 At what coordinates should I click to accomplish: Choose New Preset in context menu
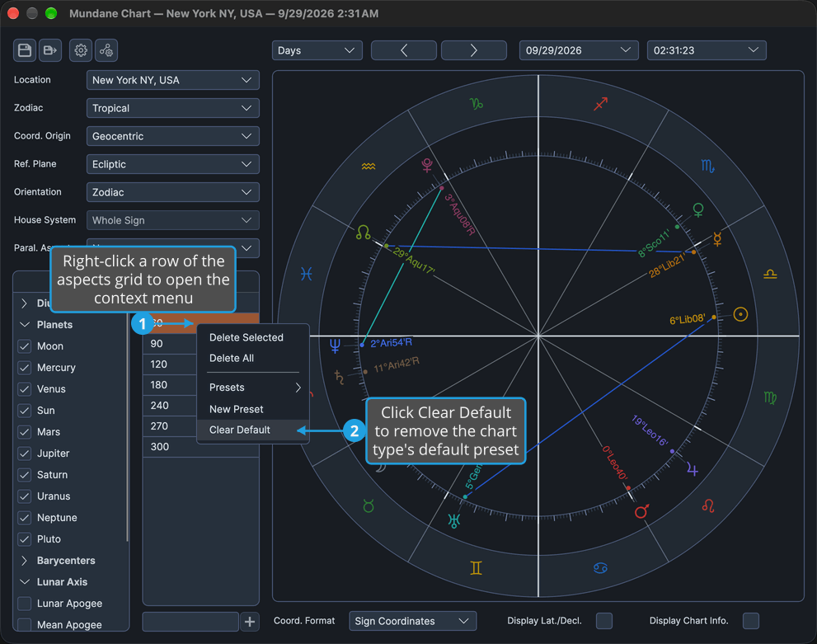coord(253,410)
